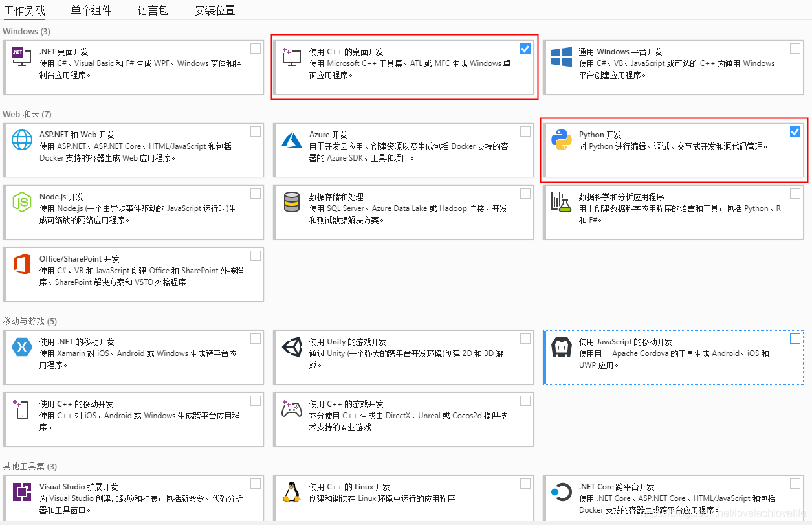Check the 使用 Unity 的游戏开发 checkbox
The height and width of the screenshot is (525, 812).
click(525, 339)
